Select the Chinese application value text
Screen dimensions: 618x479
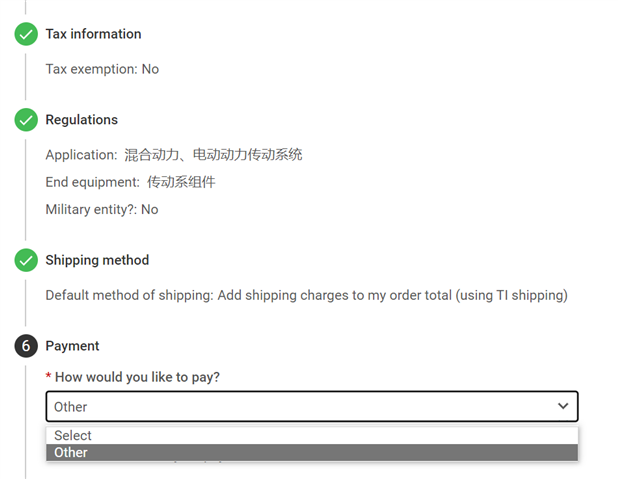point(213,155)
